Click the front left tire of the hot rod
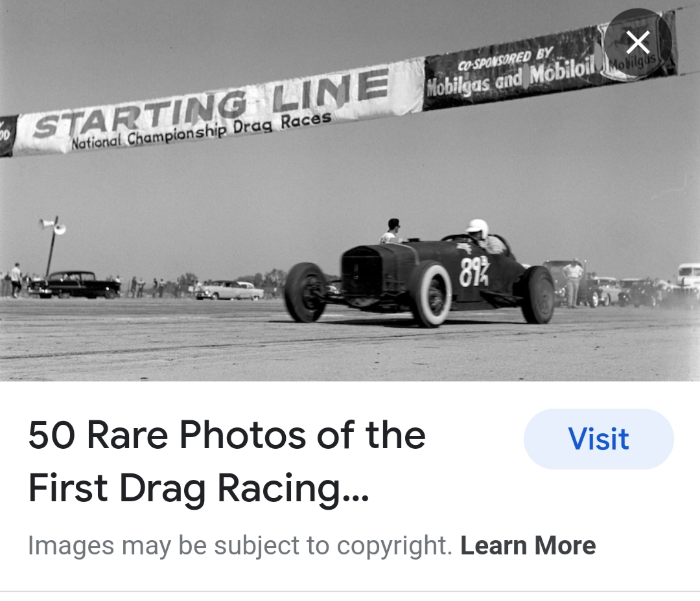Screen dimensions: 700x601 point(306,292)
